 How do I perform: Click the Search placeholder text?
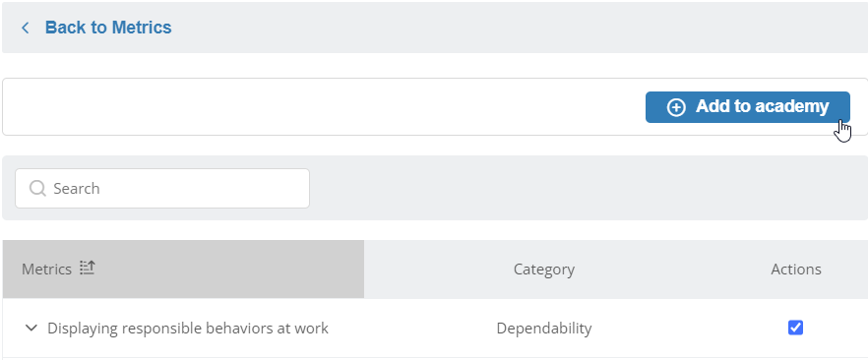click(77, 189)
